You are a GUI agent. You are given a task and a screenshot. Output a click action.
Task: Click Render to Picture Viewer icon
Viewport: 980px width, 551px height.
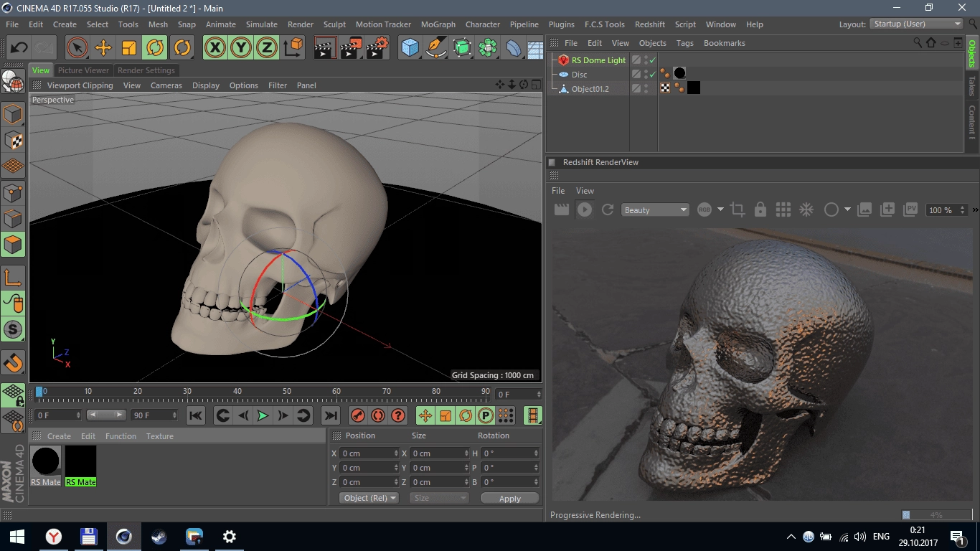351,48
